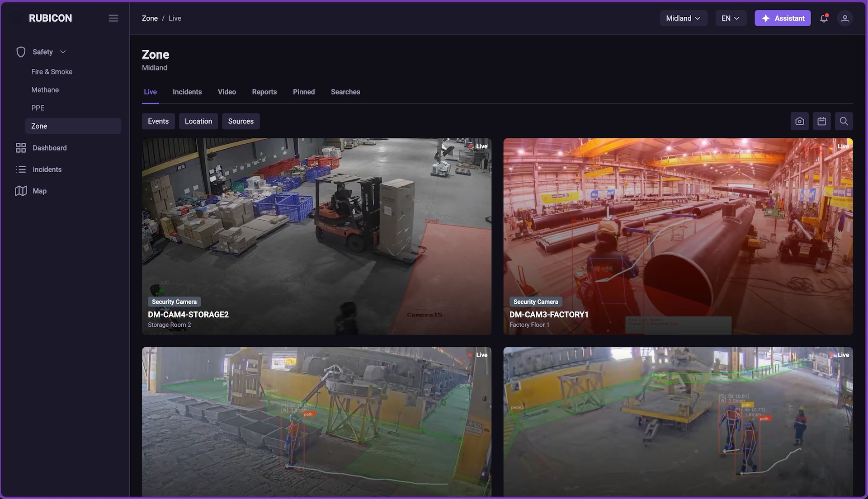Open Methane in sidebar
This screenshot has width=868, height=499.
coord(73,90)
